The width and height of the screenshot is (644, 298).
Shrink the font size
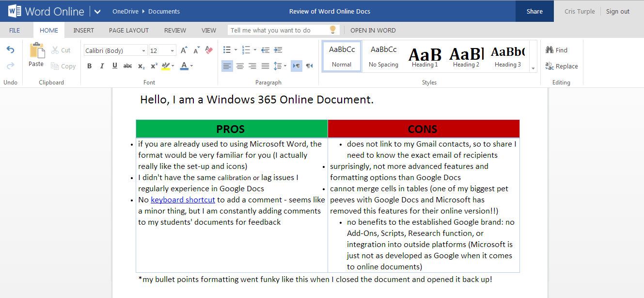click(196, 50)
